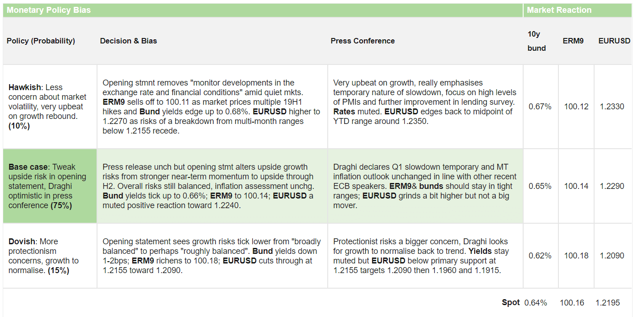The width and height of the screenshot is (644, 317).
Task: Click the Dovish policy scenario cell
Action: click(49, 256)
